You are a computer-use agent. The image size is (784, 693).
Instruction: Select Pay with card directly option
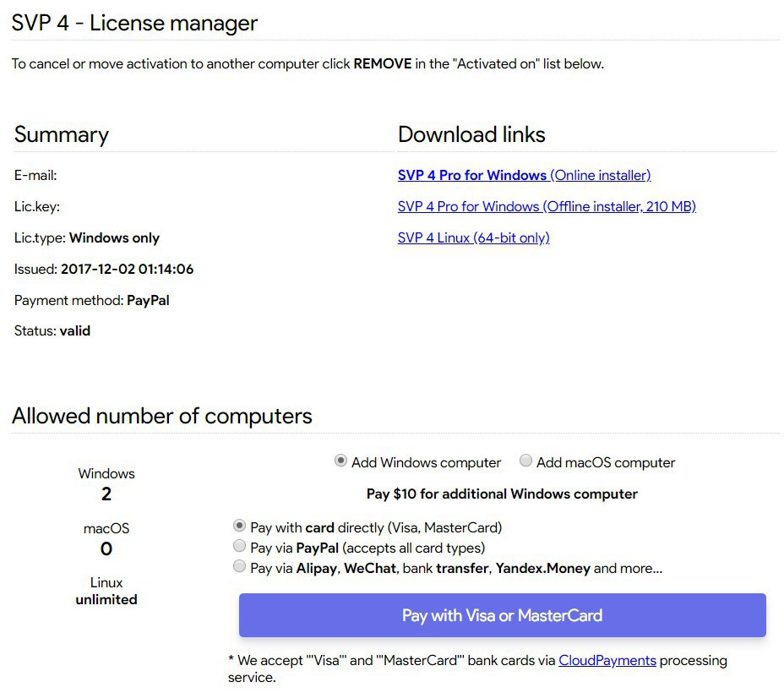tap(240, 527)
